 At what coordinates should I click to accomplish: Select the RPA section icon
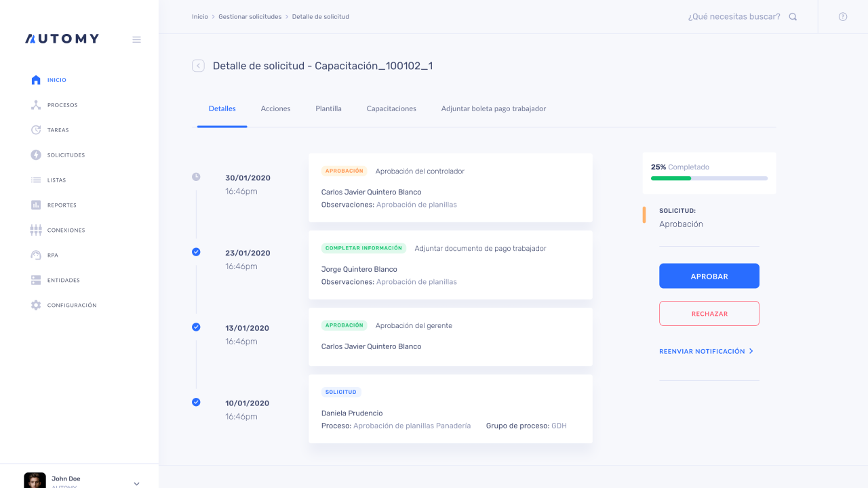(35, 255)
